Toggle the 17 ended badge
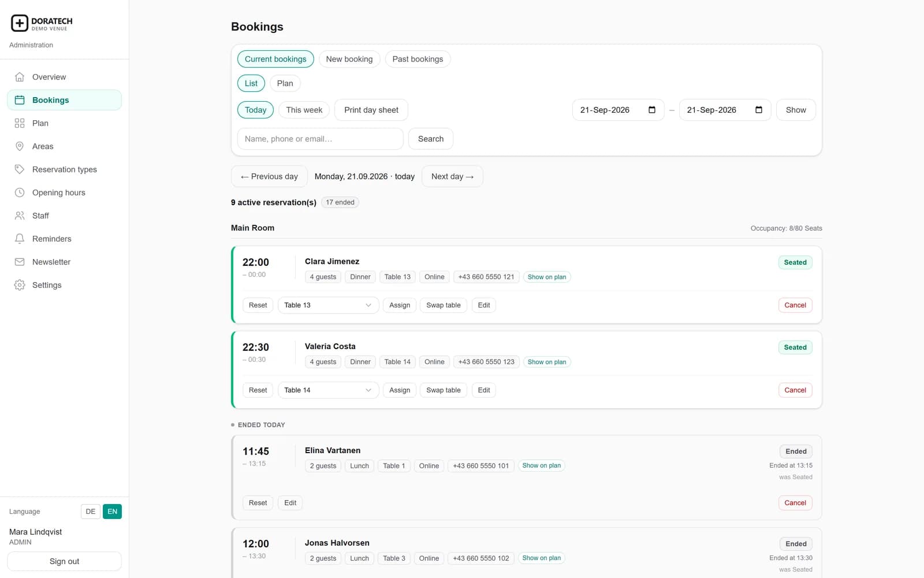Image resolution: width=924 pixels, height=578 pixels. (x=340, y=202)
